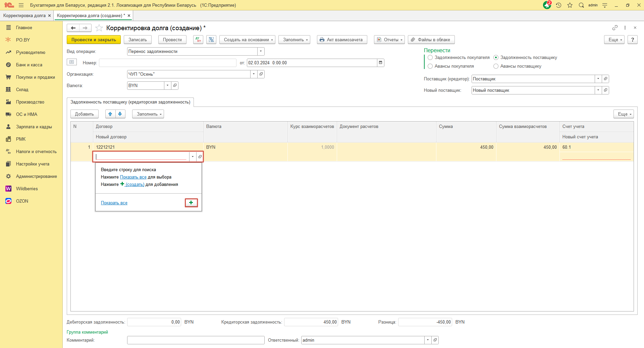The image size is (644, 348).
Task: Click icon left of Номер field
Action: coord(72,62)
